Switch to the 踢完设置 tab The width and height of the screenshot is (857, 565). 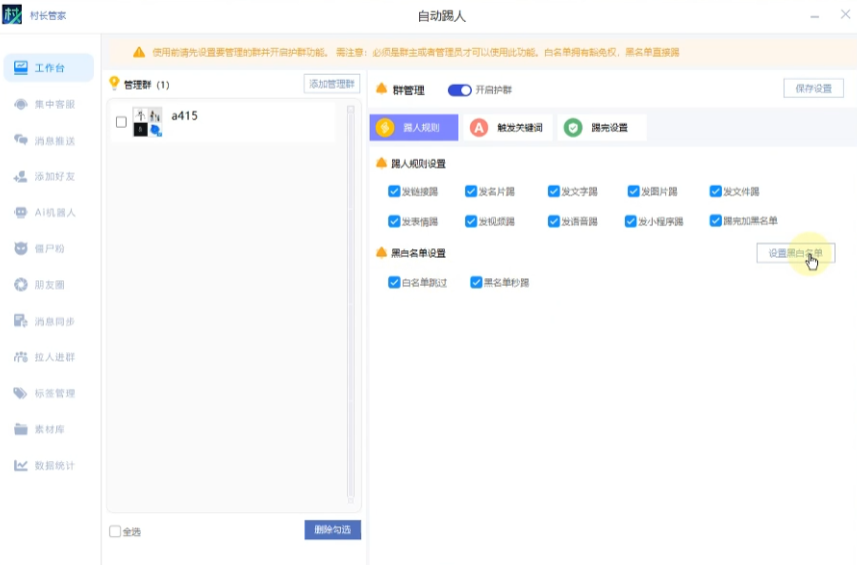tap(600, 128)
